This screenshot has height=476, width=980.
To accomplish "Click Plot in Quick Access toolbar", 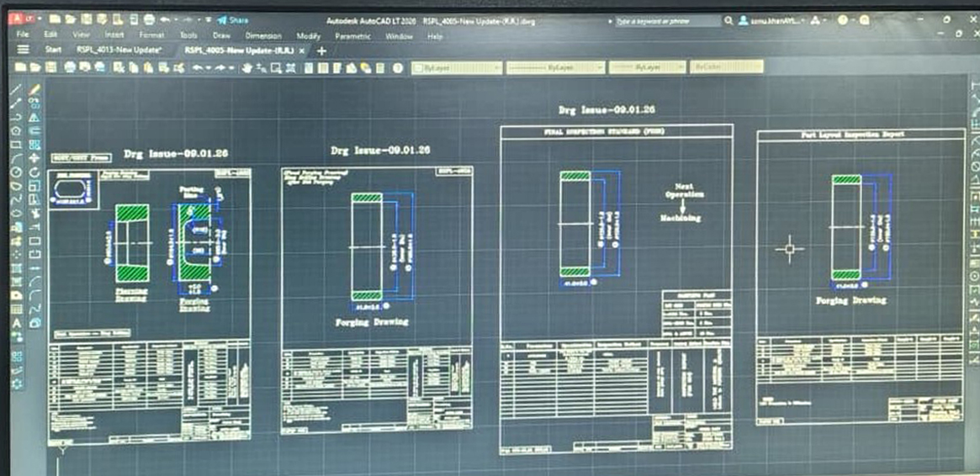I will pos(149,20).
